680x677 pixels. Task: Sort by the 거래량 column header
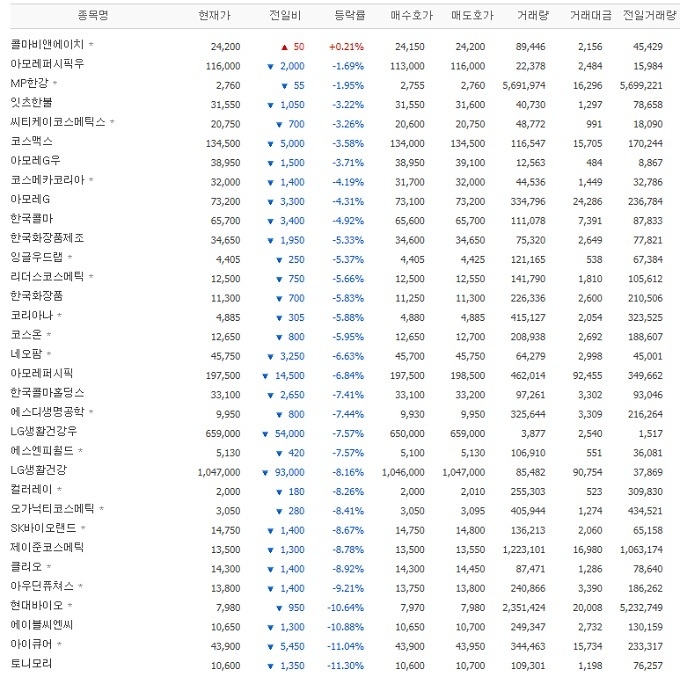[533, 16]
